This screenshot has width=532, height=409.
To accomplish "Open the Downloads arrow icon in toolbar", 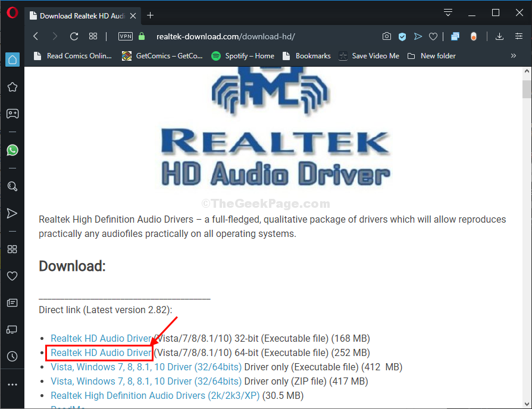I will (x=499, y=36).
